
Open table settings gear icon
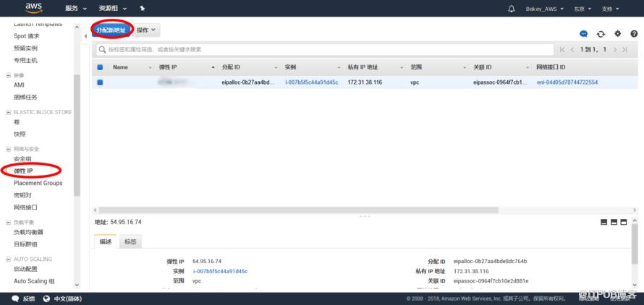(x=617, y=34)
